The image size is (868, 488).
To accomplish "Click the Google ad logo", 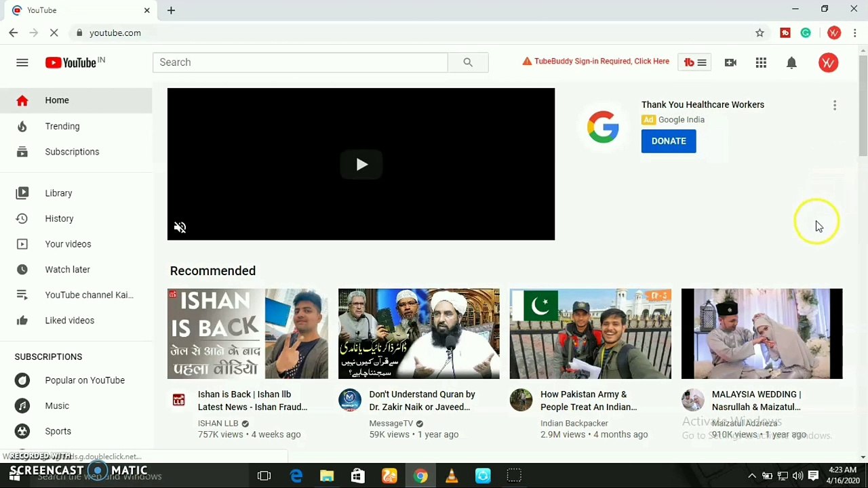I will point(603,127).
